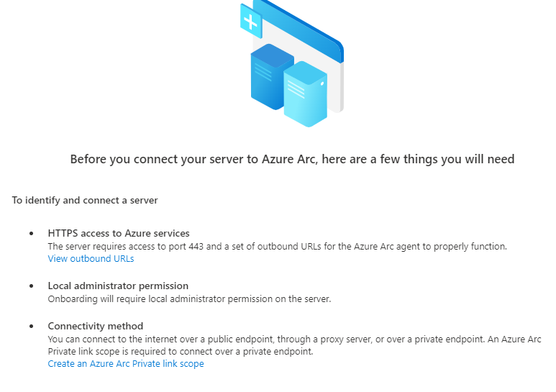Click the bullet beside HTTPS access item
The height and width of the screenshot is (392, 556).
coord(32,233)
